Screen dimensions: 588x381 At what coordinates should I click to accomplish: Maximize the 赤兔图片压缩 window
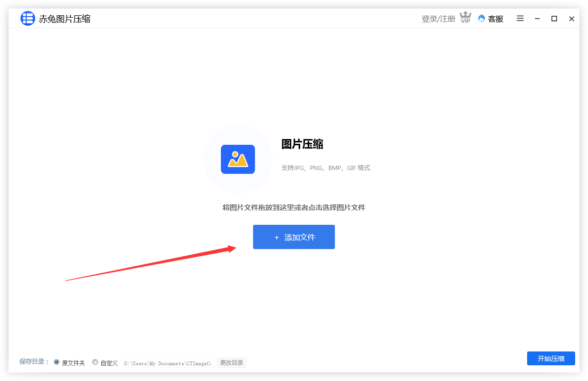554,19
